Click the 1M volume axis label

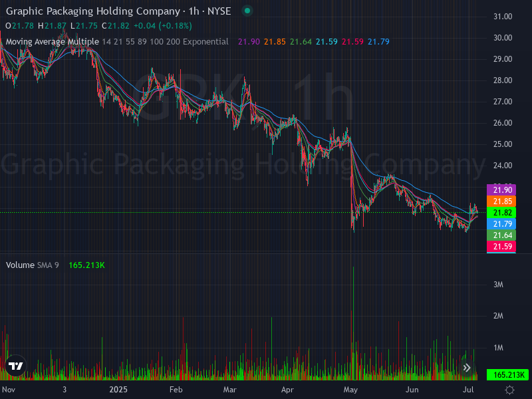(498, 348)
